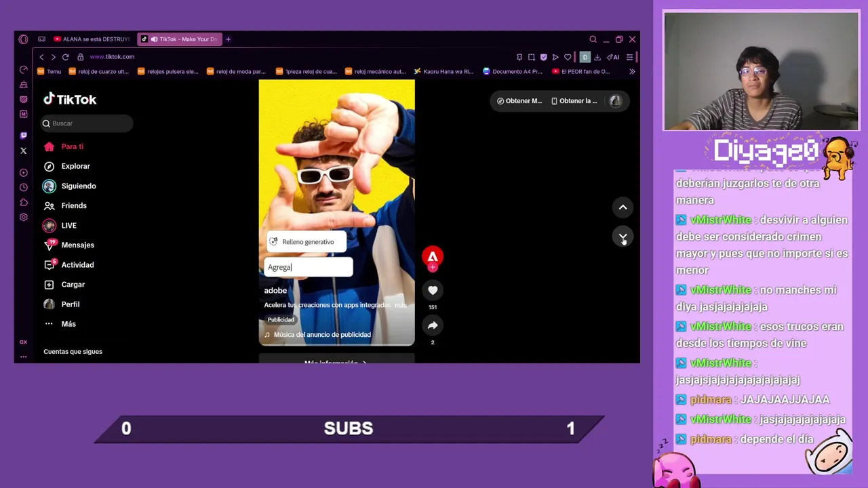The width and height of the screenshot is (868, 488).
Task: Open 'Para ti' feed
Action: coord(64,146)
